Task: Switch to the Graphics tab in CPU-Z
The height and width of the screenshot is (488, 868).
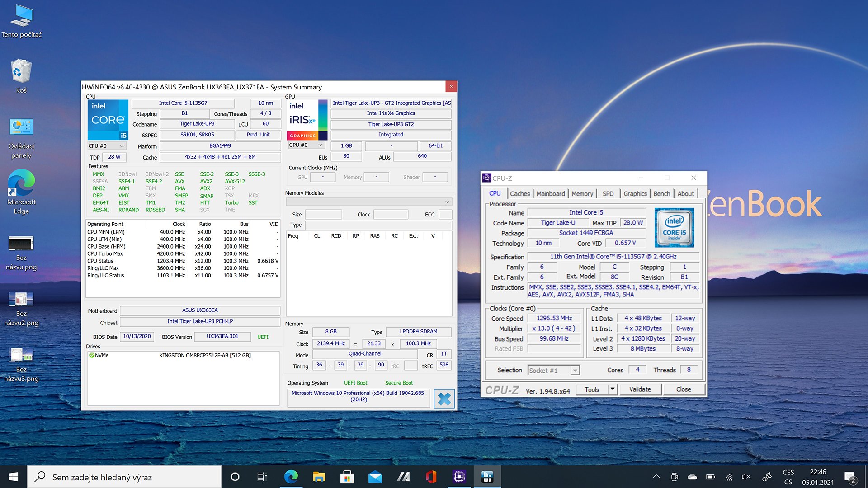Action: tap(635, 194)
